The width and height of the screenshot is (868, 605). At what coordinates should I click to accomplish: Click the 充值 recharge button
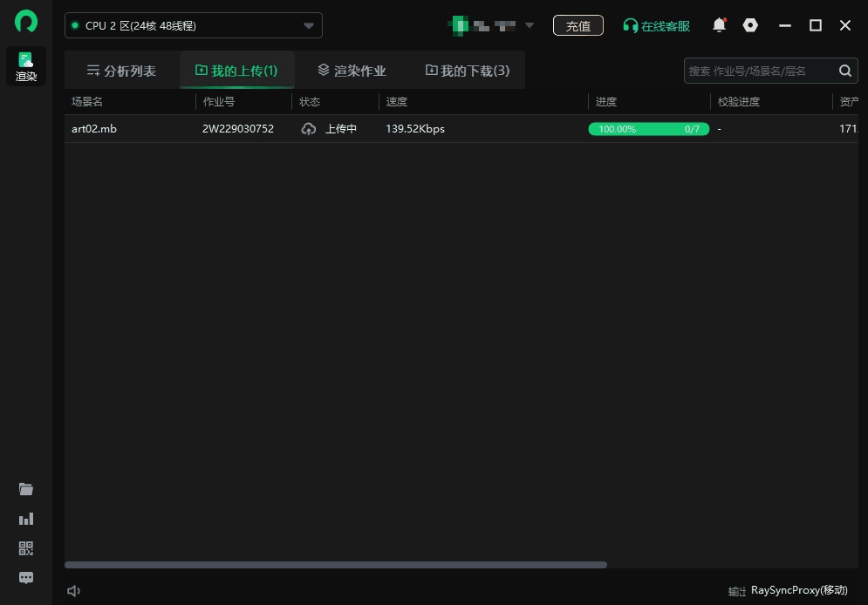578,26
